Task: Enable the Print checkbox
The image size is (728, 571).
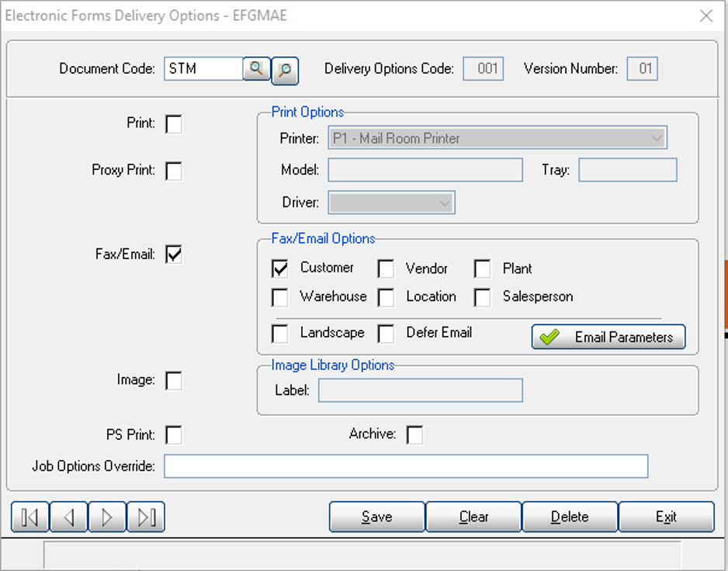Action: [174, 124]
